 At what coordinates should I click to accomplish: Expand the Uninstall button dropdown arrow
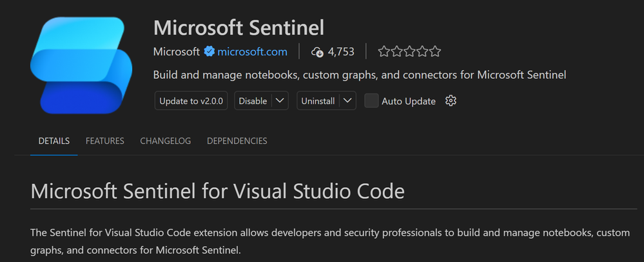pos(347,101)
